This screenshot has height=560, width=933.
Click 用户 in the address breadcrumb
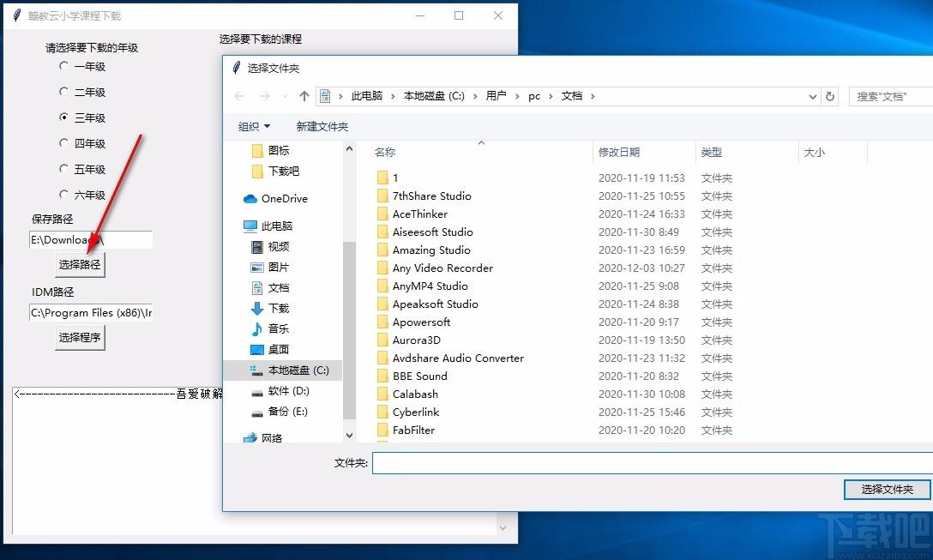point(496,96)
